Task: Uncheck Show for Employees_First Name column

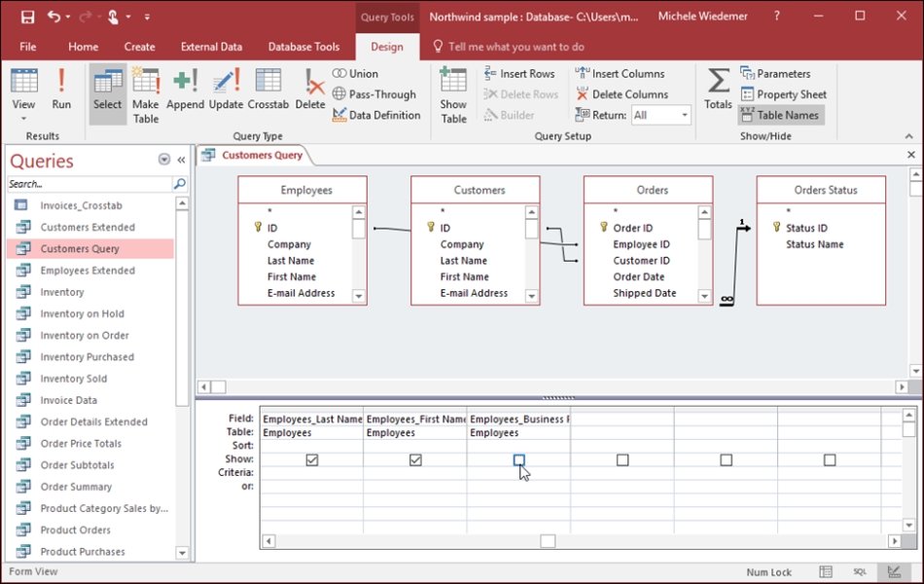Action: click(x=415, y=459)
